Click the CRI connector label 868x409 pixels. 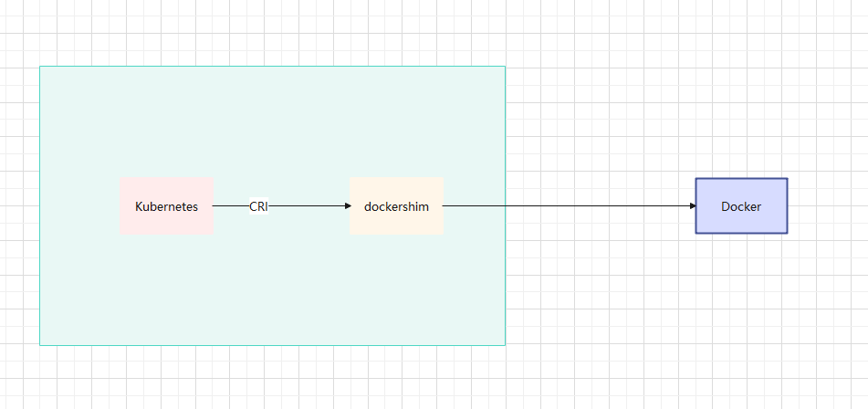(x=258, y=206)
